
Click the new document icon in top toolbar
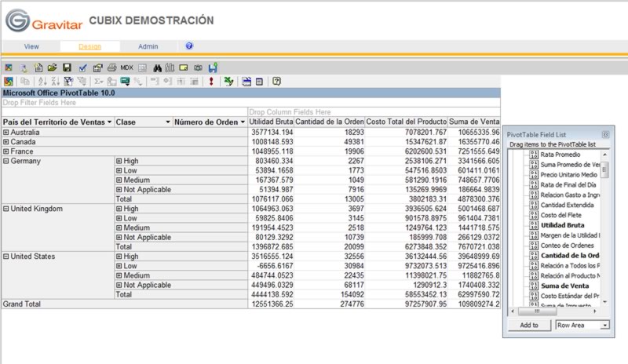pyautogui.click(x=38, y=67)
